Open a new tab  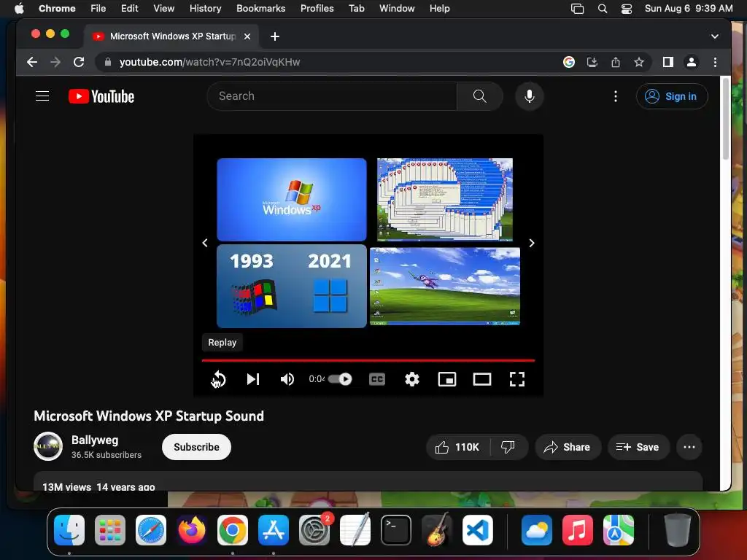coord(275,36)
